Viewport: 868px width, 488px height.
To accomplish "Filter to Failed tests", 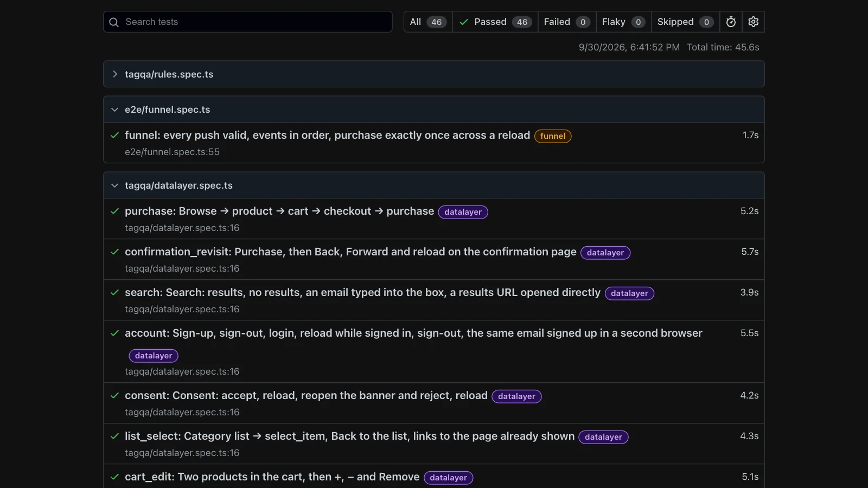I will point(567,22).
